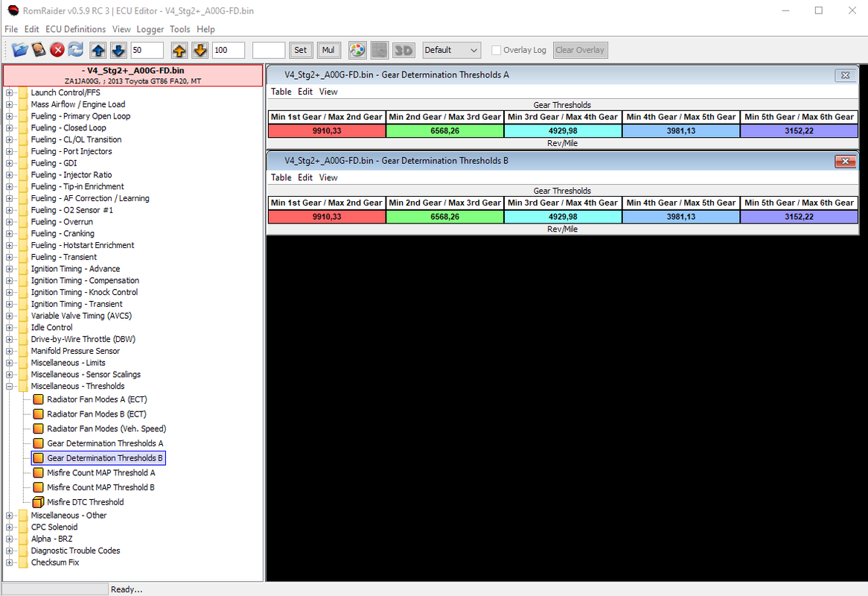This screenshot has height=596, width=868.
Task: Select Radiator Fan Modes (Veh. Speed) icon
Action: tap(38, 428)
